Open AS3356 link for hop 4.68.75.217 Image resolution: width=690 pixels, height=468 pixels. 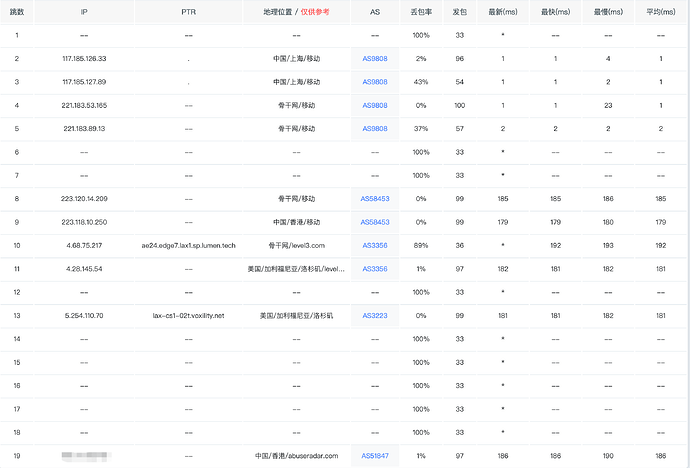click(x=374, y=245)
